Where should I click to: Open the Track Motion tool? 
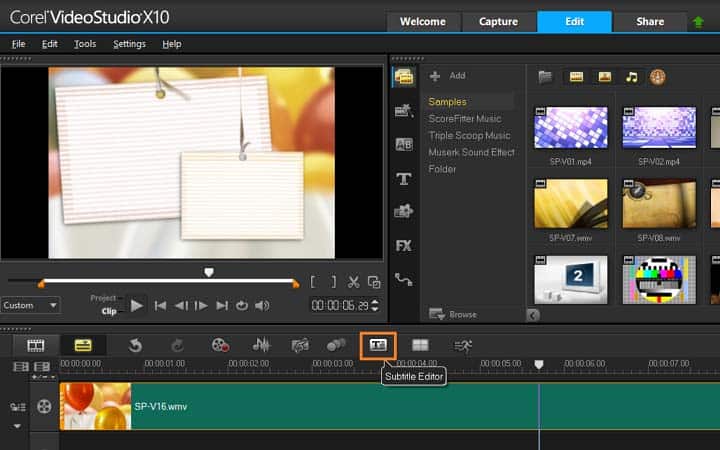click(337, 345)
